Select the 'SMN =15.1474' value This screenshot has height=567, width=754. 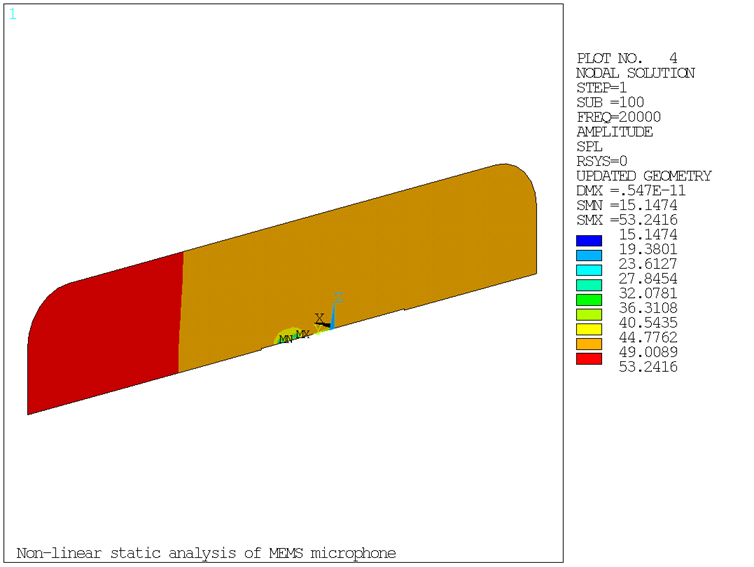(627, 205)
